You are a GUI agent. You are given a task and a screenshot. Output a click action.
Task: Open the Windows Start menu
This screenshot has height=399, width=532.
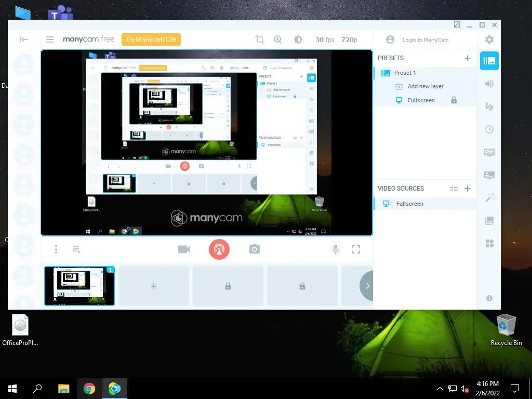(12, 389)
